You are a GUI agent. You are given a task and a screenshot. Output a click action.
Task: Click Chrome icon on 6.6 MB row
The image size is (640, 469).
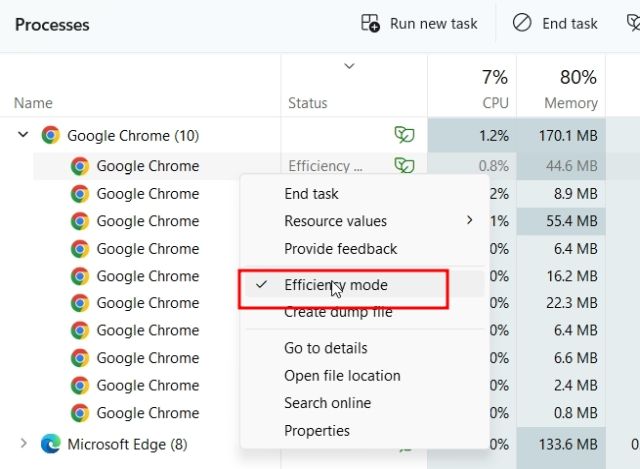(80, 358)
